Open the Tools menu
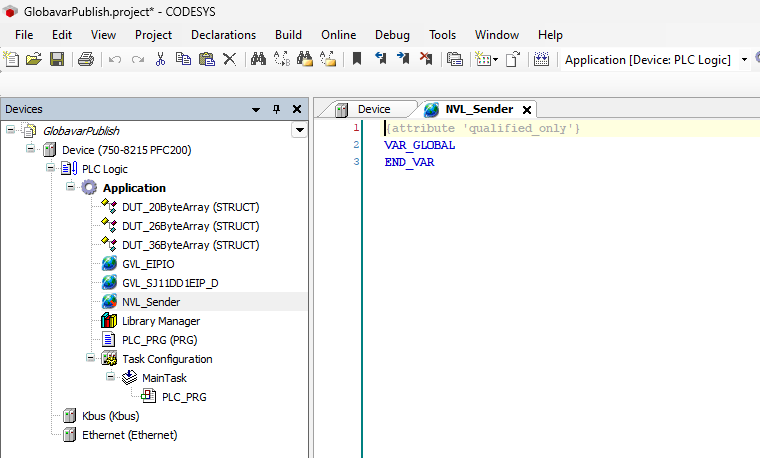The image size is (760, 458). pyautogui.click(x=442, y=35)
